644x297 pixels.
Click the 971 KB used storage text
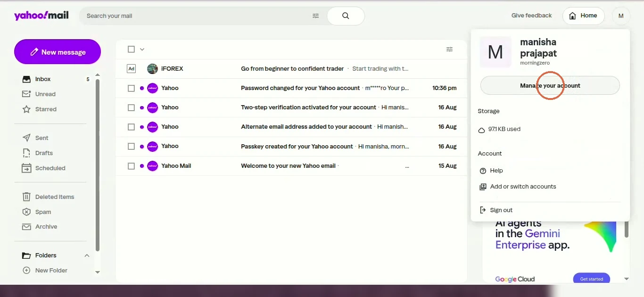[x=504, y=129]
